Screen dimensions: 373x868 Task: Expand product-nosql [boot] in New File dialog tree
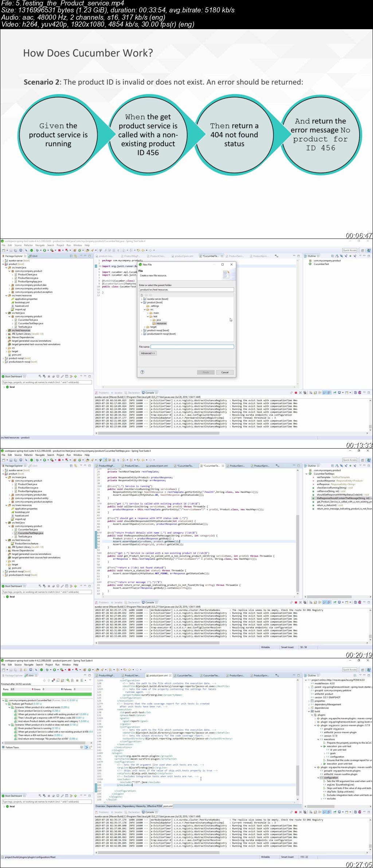click(142, 330)
